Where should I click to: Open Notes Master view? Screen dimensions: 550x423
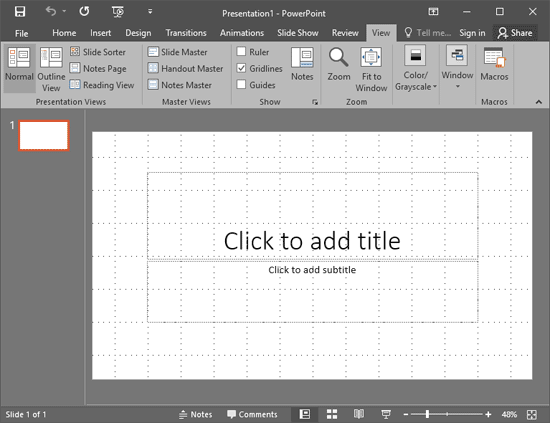pyautogui.click(x=180, y=85)
